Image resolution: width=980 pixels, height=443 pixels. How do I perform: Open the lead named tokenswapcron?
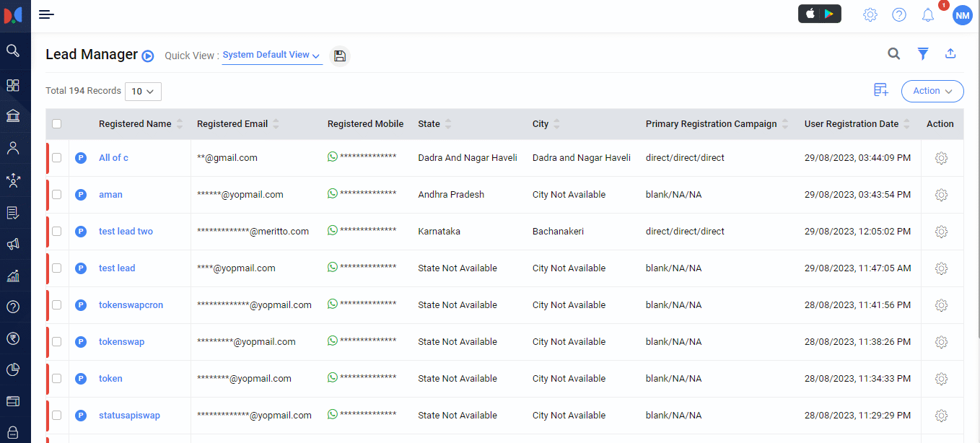(x=131, y=304)
